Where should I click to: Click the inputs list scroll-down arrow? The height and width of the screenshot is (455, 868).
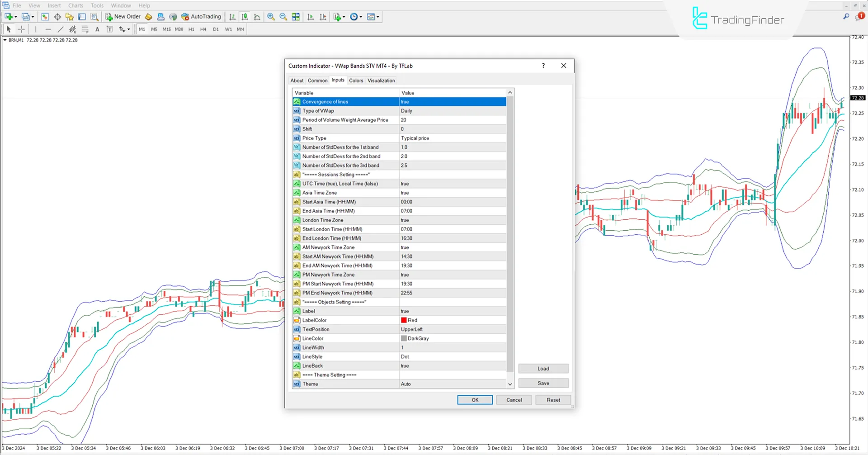tap(510, 384)
